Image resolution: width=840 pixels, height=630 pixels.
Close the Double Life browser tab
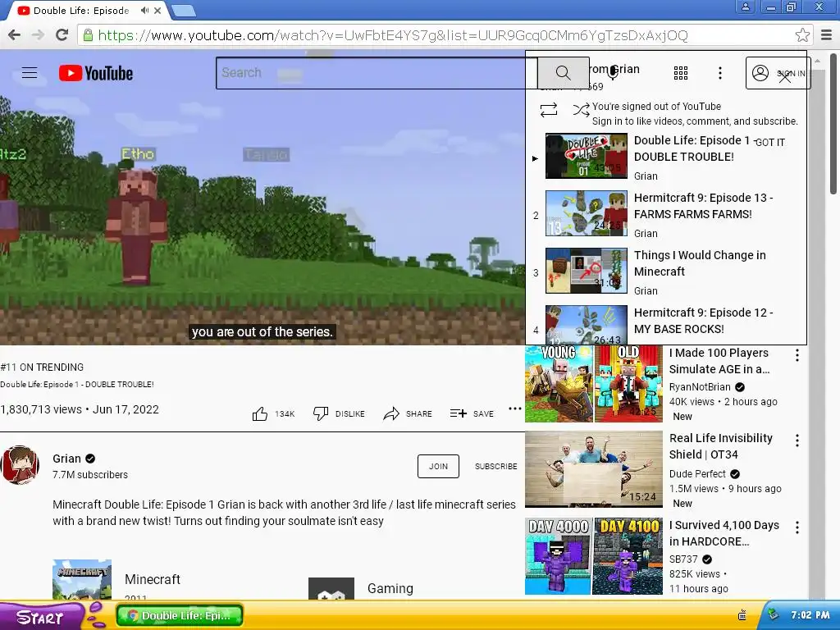157,11
